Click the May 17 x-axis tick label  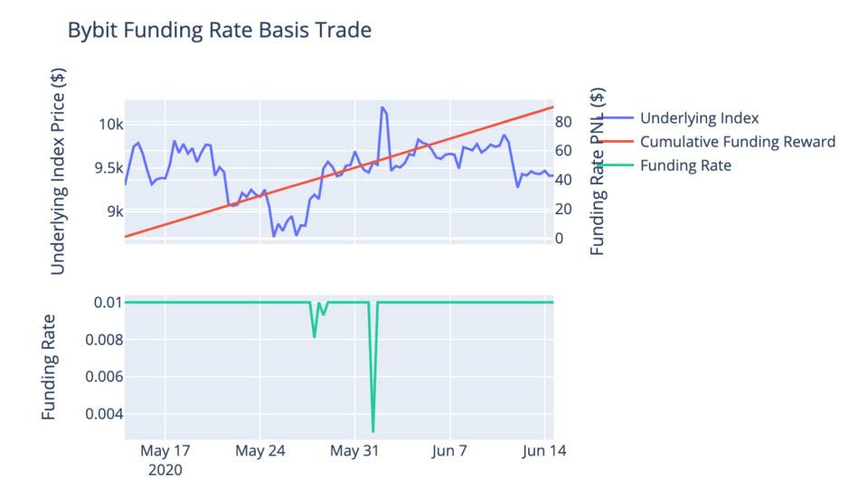[x=165, y=451]
